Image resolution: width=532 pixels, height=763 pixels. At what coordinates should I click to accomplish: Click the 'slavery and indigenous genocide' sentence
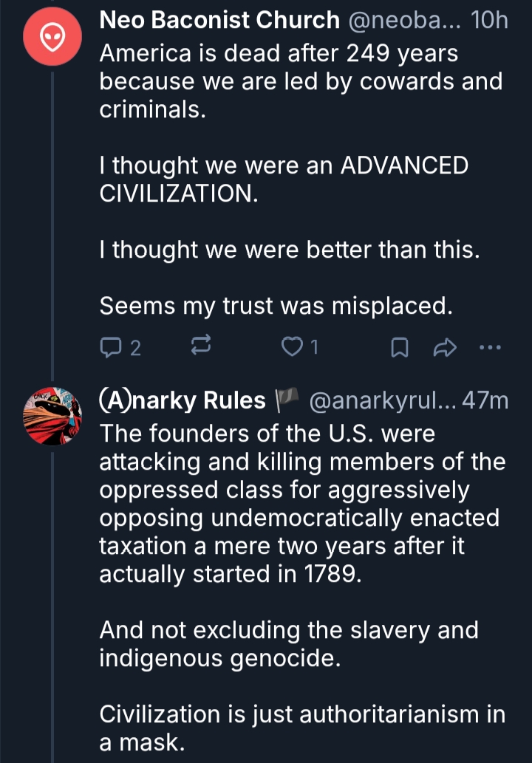click(288, 644)
